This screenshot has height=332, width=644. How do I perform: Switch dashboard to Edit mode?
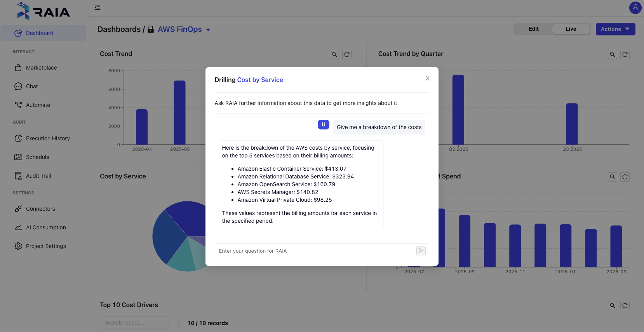pos(533,29)
